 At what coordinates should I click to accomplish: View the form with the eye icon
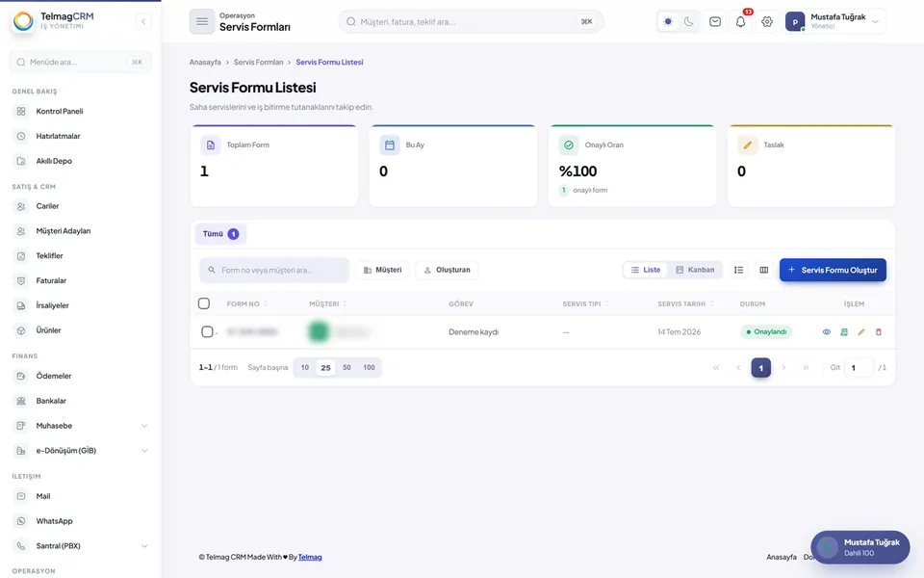[827, 332]
